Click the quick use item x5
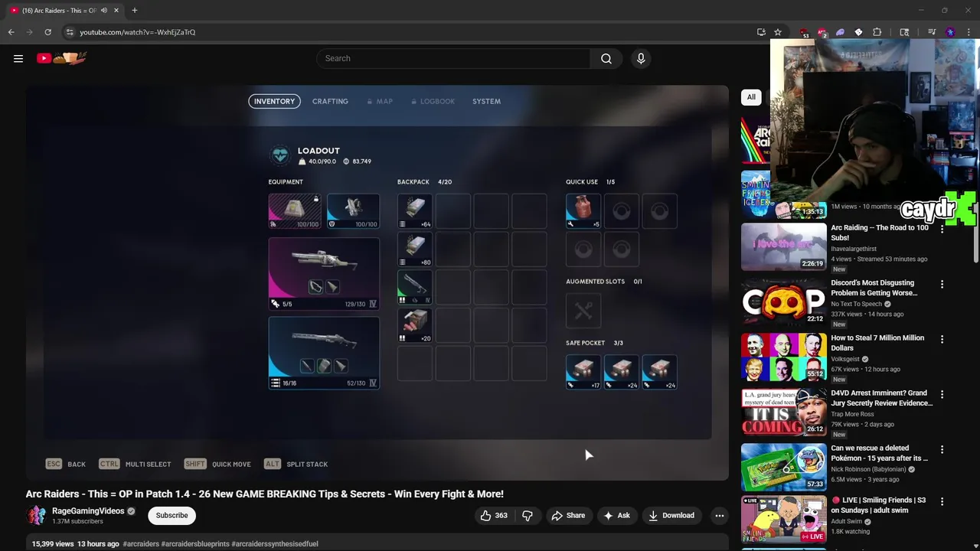This screenshot has width=980, height=551. [x=583, y=211]
